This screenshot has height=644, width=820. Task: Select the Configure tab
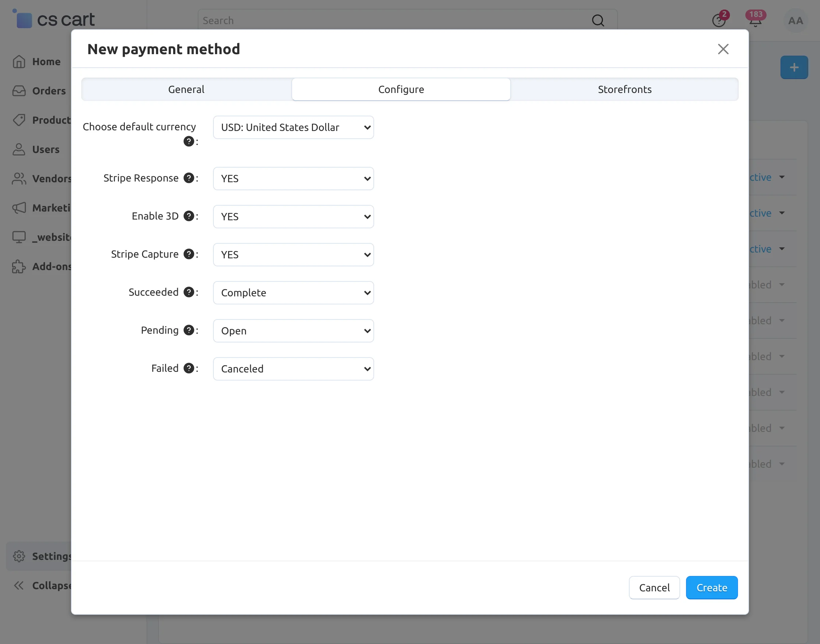tap(401, 89)
